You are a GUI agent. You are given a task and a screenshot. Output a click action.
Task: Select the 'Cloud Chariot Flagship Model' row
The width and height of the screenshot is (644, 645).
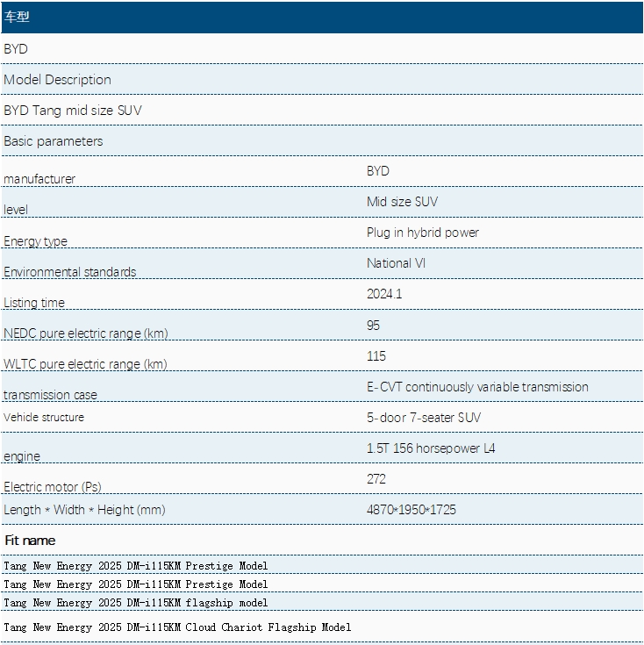(322, 627)
